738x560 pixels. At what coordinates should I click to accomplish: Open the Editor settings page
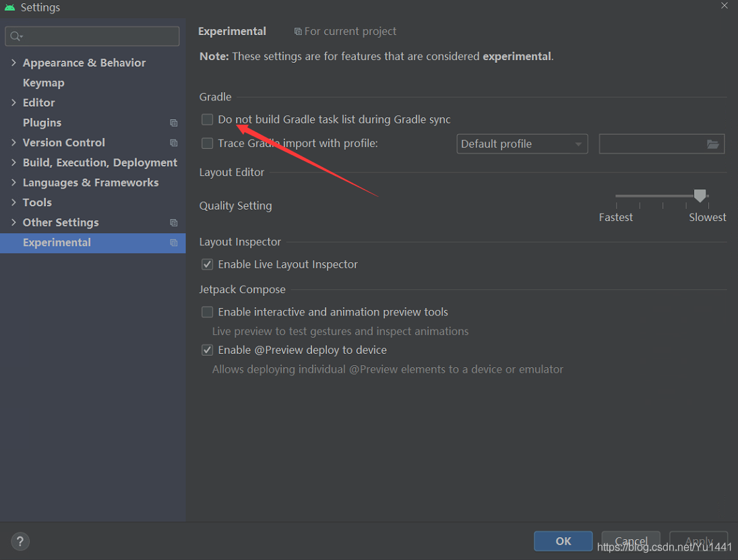[x=38, y=102]
